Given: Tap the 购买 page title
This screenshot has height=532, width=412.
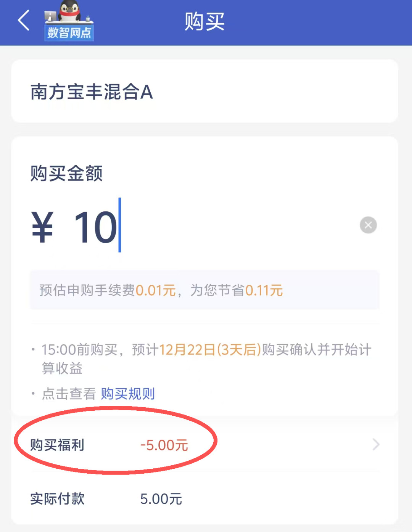Looking at the screenshot, I should [x=205, y=21].
